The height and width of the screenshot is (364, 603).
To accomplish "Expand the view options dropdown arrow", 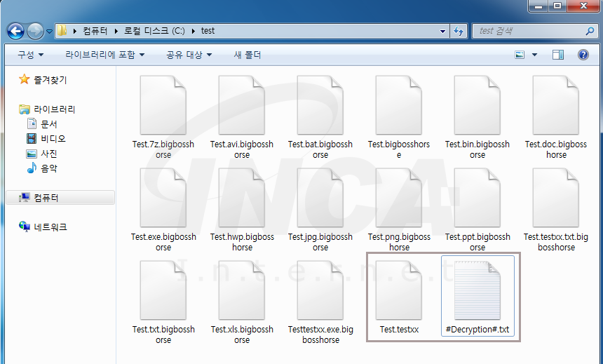I will point(534,55).
